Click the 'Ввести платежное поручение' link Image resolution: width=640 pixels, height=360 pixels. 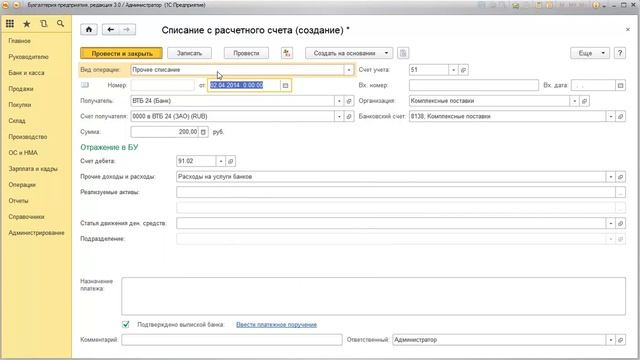tap(276, 324)
